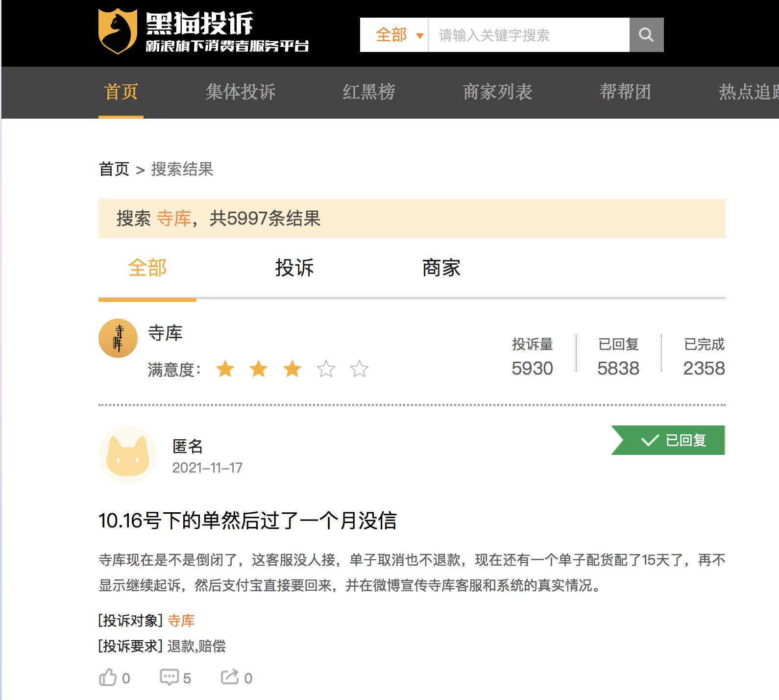The image size is (779, 700).
Task: Click 搜索结果 breadcrumb text
Action: [x=182, y=169]
